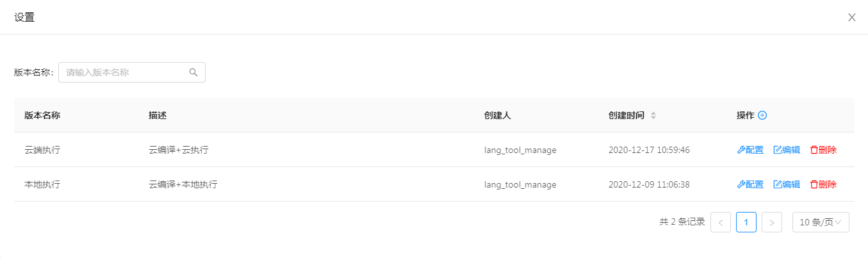This screenshot has width=868, height=258.
Task: Go to the previous page with left chevron
Action: point(721,222)
